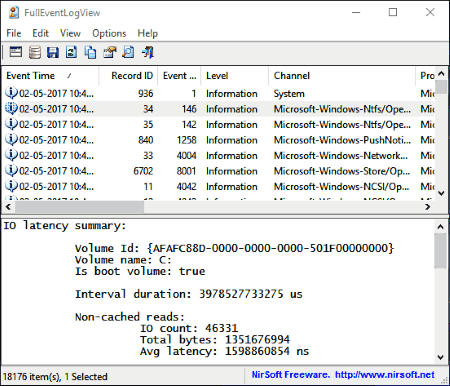Open the File menu
Viewport: 450px width, 386px height.
pyautogui.click(x=14, y=33)
